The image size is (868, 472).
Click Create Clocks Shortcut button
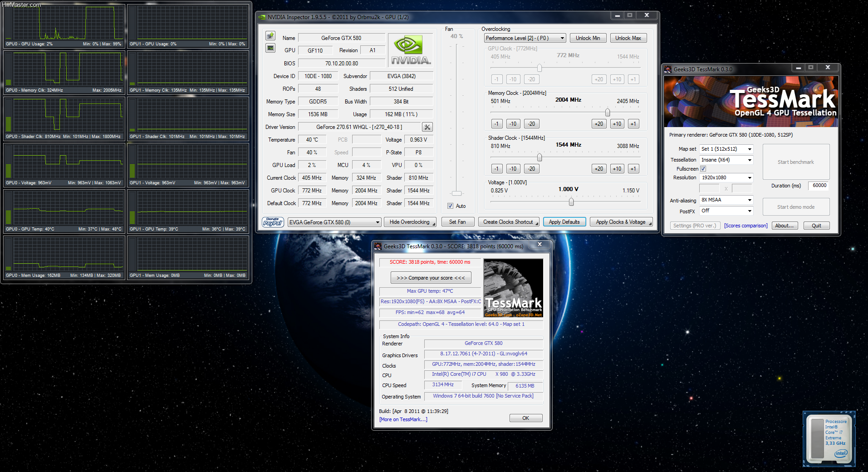[x=509, y=222]
